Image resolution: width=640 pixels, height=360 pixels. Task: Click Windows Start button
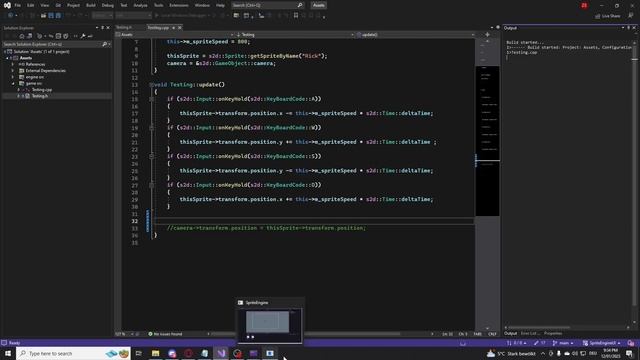(x=8, y=353)
